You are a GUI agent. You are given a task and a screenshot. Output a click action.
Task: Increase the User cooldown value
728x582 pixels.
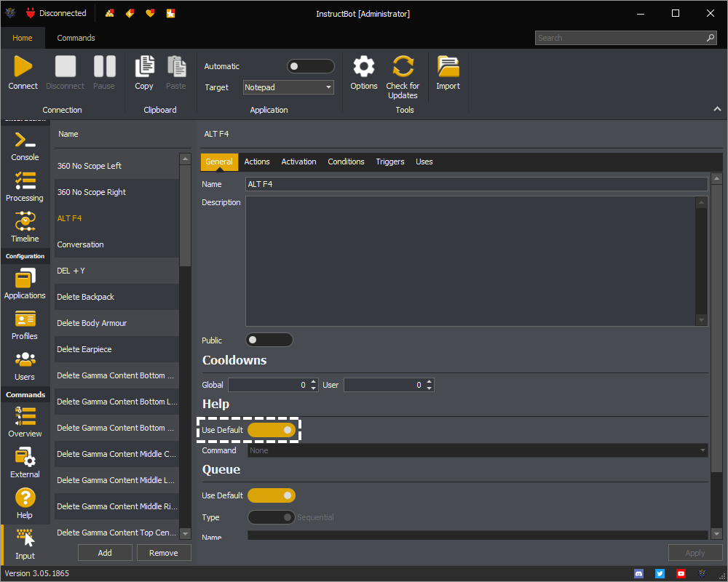[x=429, y=381]
